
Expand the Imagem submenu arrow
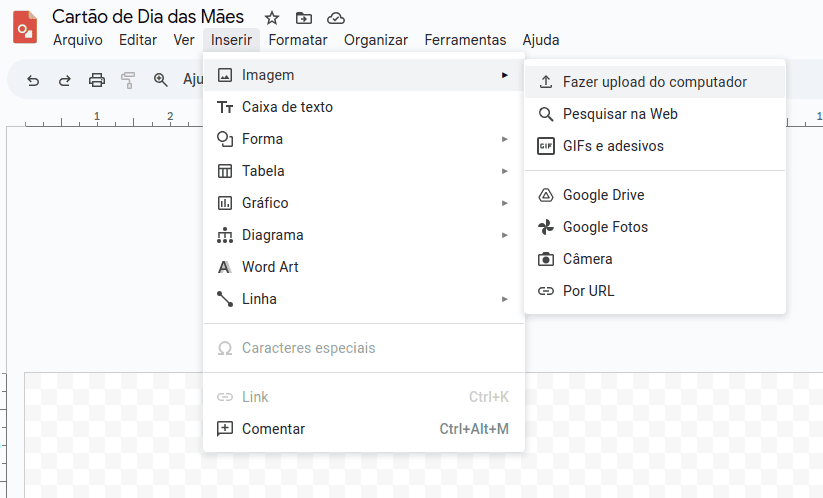(504, 75)
